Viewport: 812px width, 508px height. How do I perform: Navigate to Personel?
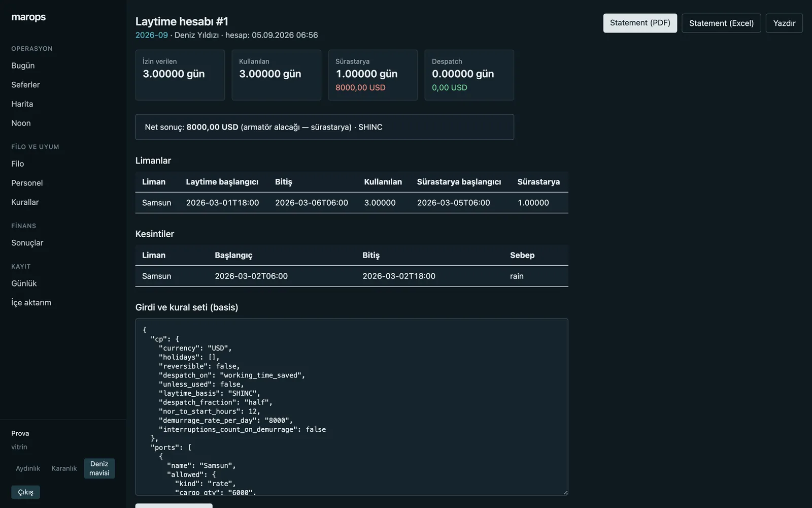coord(27,183)
